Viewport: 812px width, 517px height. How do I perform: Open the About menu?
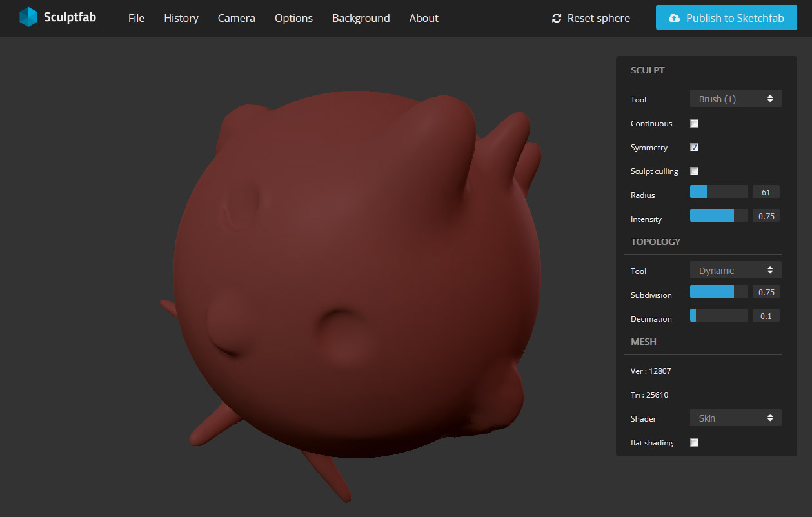click(424, 18)
